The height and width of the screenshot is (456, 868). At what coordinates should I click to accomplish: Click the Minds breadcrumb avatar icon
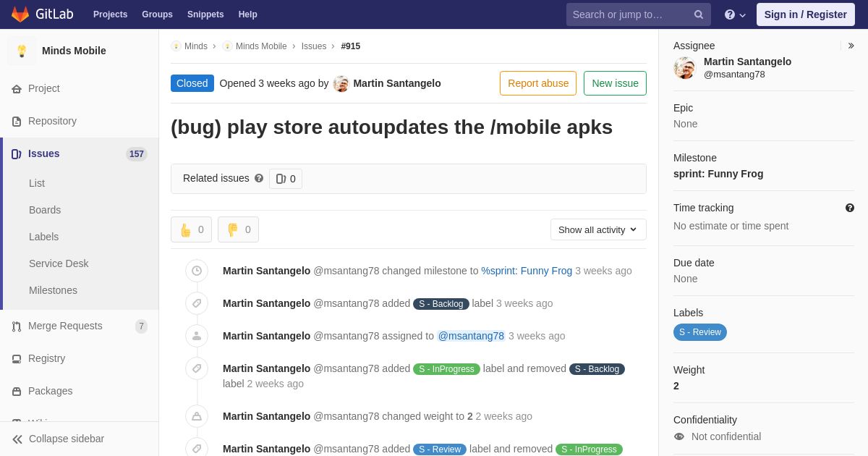(176, 46)
